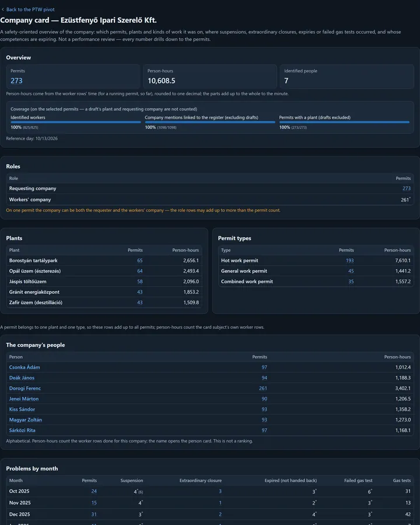
Task: Click the Extraordinary closure column header
Action: click(200, 481)
